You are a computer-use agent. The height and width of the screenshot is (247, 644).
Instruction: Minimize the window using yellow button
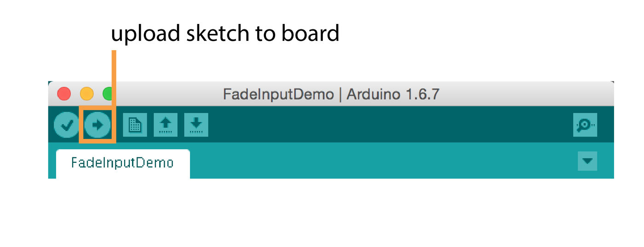(86, 94)
